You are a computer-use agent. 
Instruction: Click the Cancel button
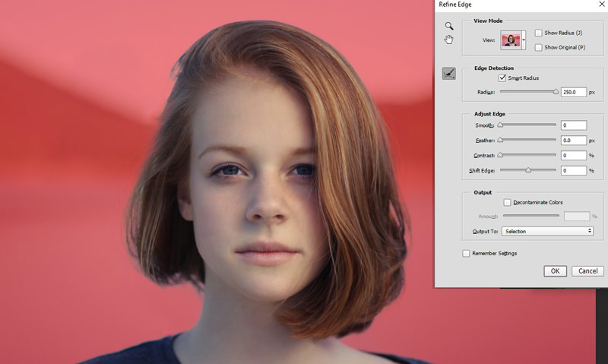(587, 271)
